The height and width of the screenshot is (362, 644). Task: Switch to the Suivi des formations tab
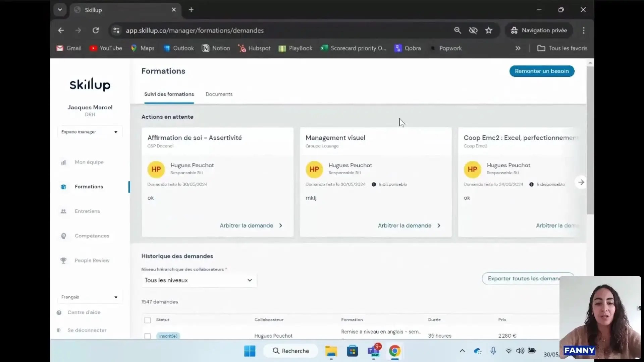(169, 94)
